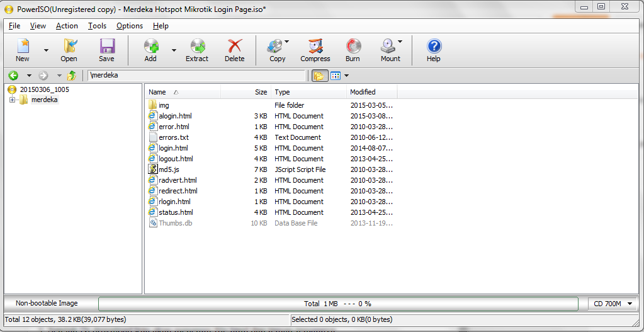644x332 pixels.
Task: Sort by the Type column header
Action: [x=308, y=92]
